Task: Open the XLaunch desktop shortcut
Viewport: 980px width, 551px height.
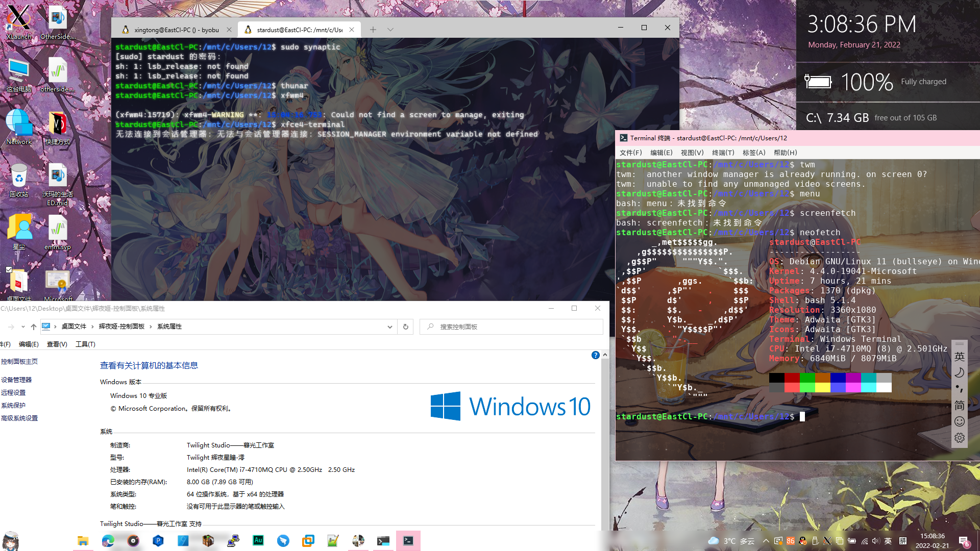Action: pyautogui.click(x=18, y=22)
